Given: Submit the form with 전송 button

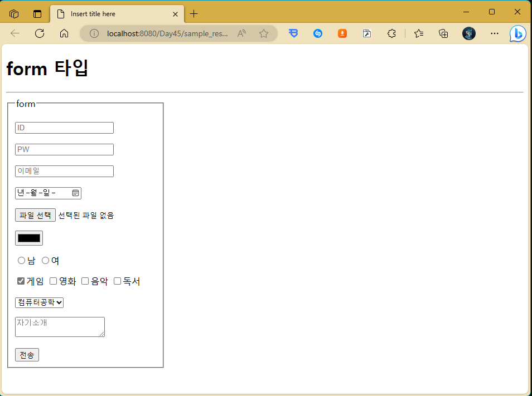Looking at the screenshot, I should pos(27,355).
